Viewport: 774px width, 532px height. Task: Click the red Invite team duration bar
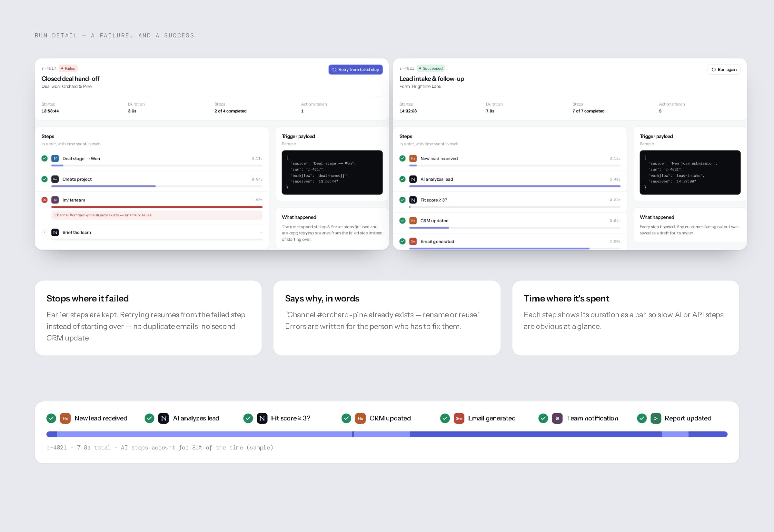157,207
